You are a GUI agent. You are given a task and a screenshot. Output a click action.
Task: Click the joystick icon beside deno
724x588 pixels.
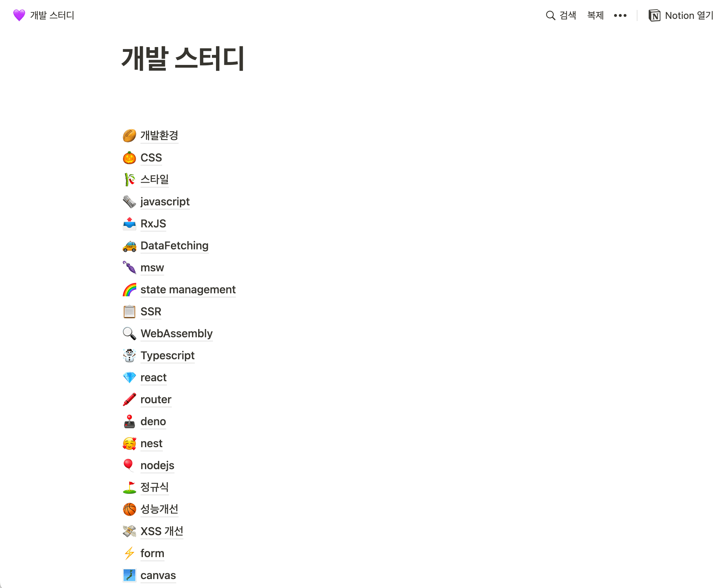[129, 421]
